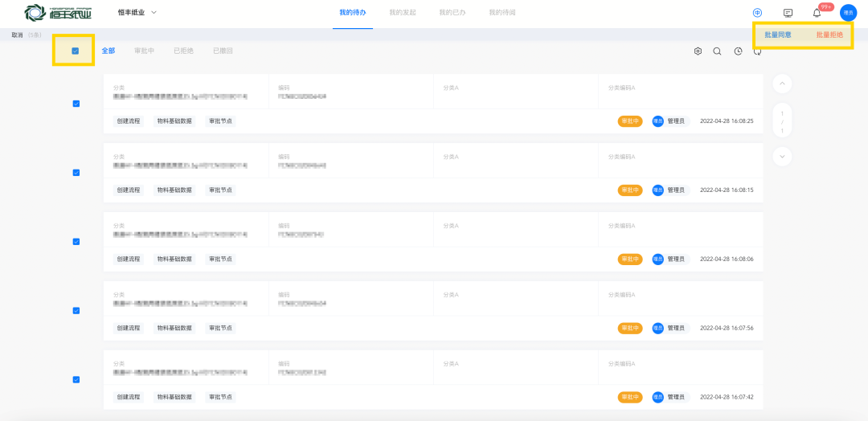Click the 恒丰纸业 company logo

pyautogui.click(x=59, y=12)
